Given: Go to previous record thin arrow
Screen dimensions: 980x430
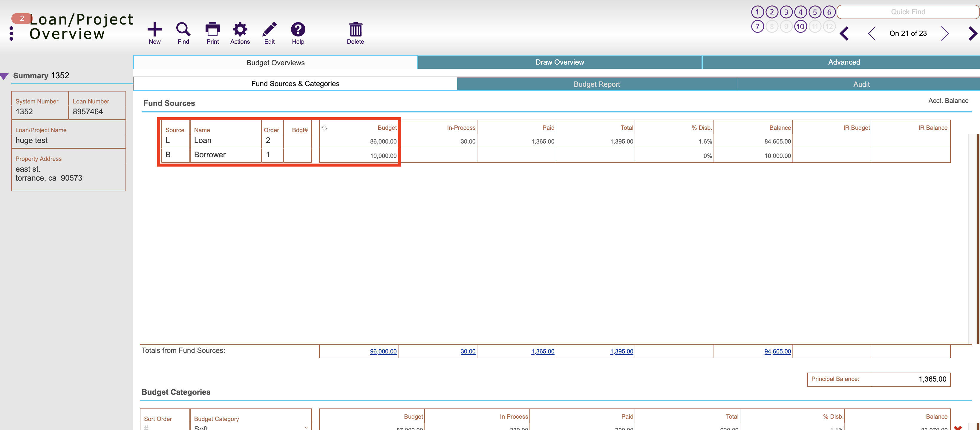Looking at the screenshot, I should (872, 33).
